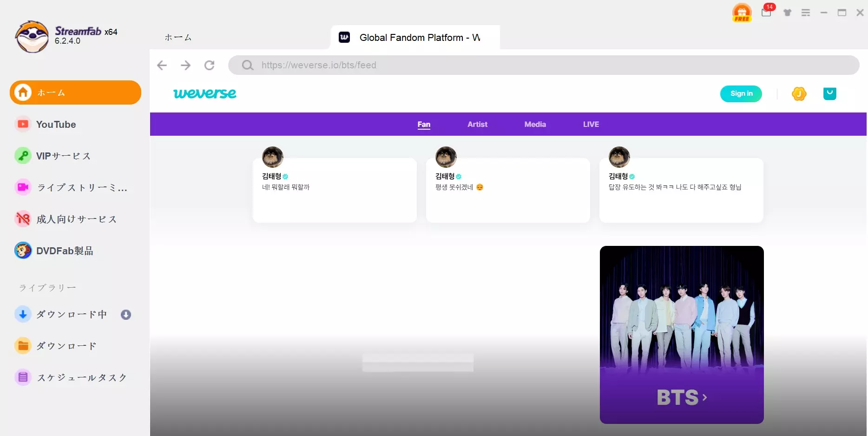Go forward in the browser

pos(185,65)
